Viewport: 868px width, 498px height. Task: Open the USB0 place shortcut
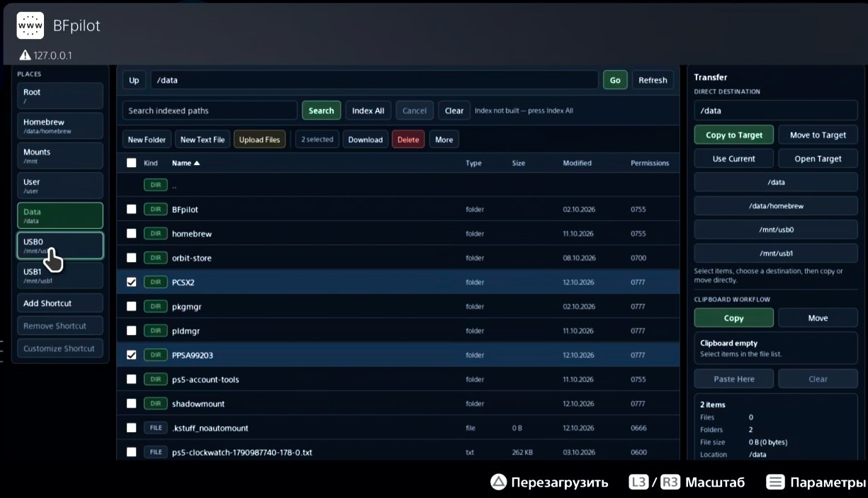click(x=60, y=246)
